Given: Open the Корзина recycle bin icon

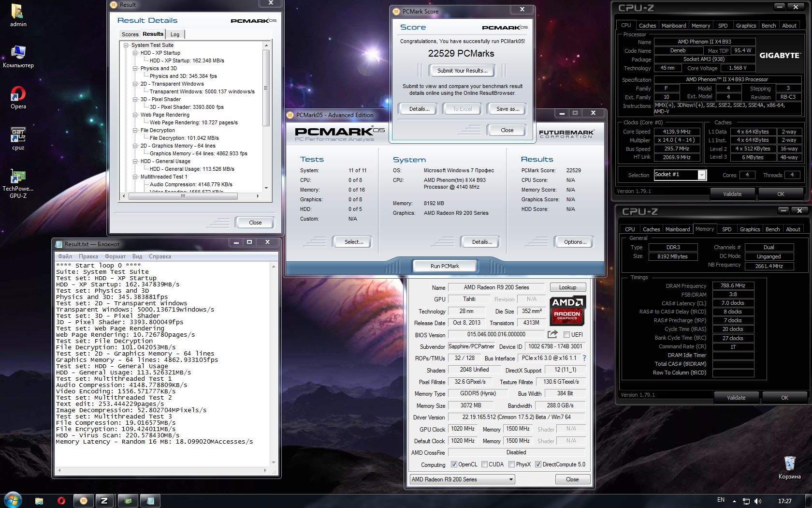Looking at the screenshot, I should pos(789,467).
